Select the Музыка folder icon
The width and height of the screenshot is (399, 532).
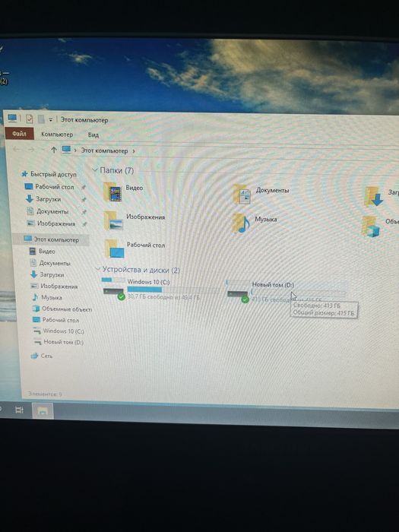point(241,223)
